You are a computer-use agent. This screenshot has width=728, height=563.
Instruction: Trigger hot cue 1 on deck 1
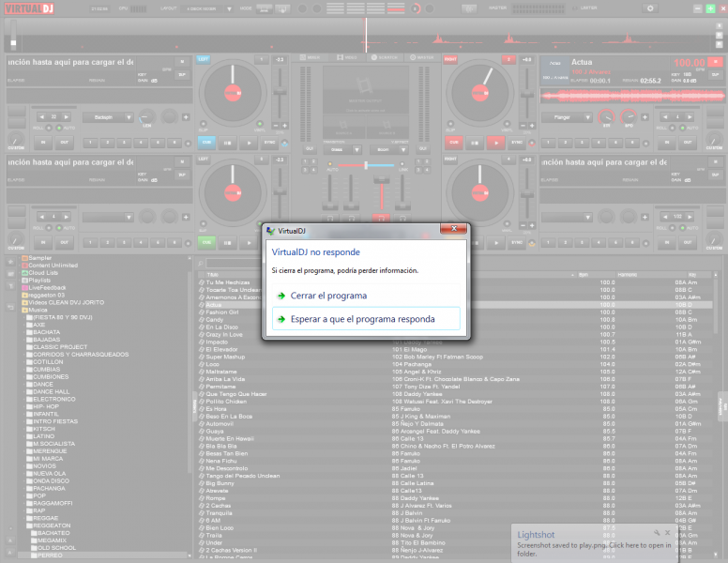click(90, 143)
